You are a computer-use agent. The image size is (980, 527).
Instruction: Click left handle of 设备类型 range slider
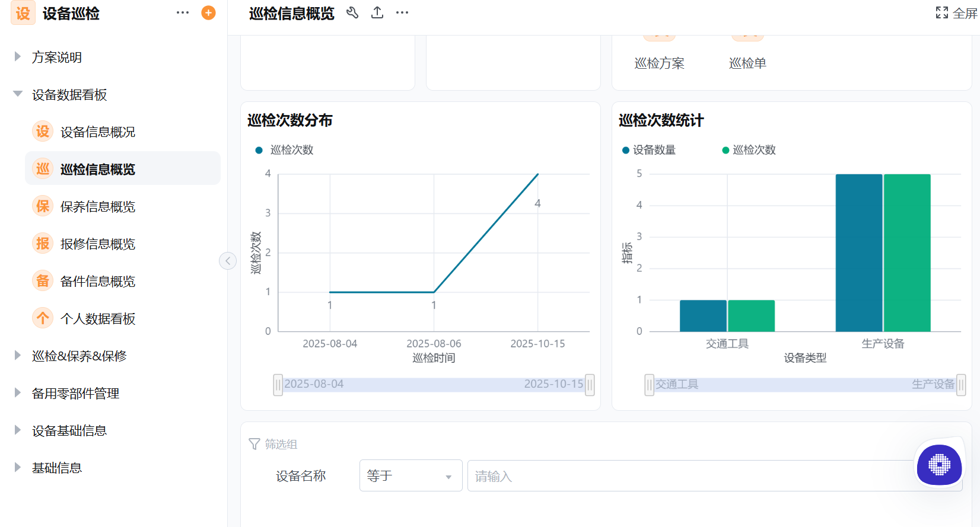click(650, 384)
